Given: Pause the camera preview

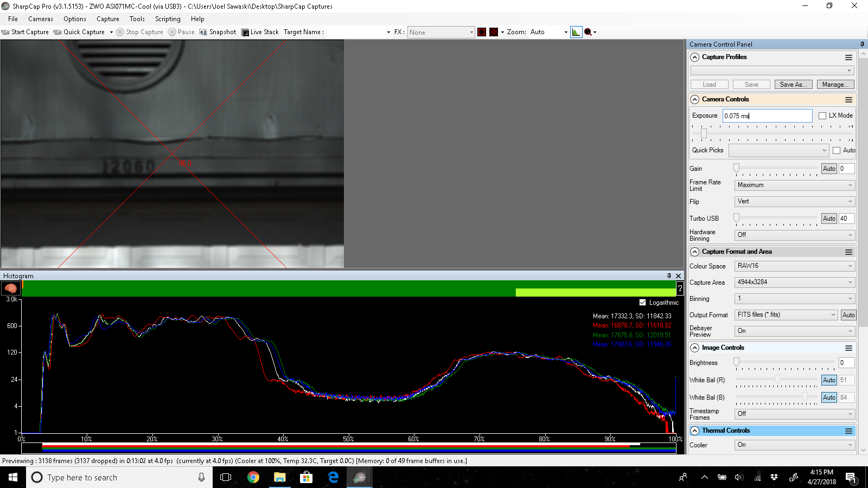Looking at the screenshot, I should point(181,32).
